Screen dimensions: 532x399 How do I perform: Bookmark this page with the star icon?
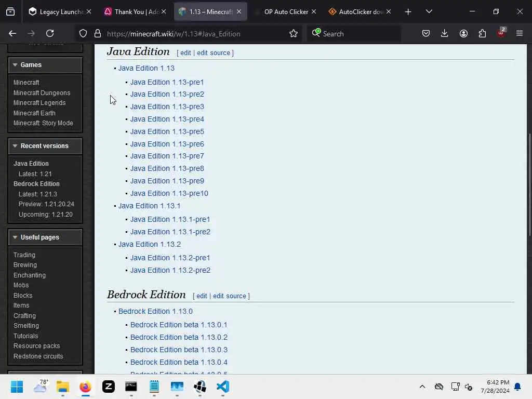point(294,34)
